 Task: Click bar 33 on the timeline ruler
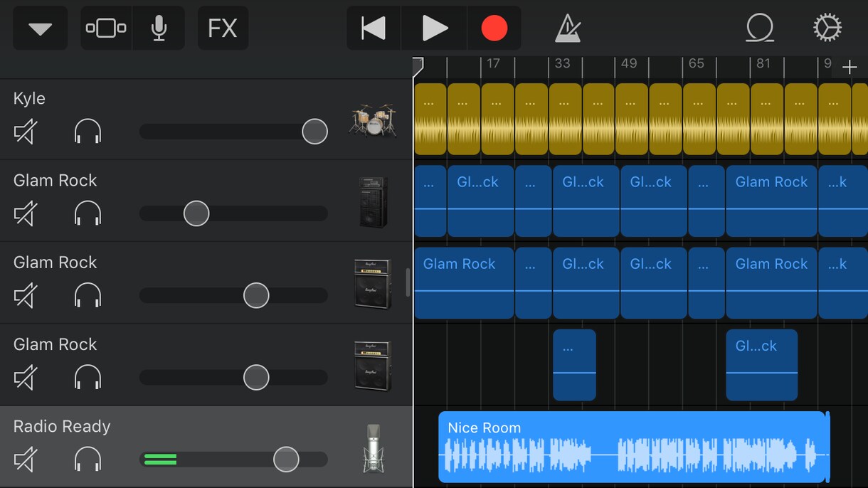562,64
